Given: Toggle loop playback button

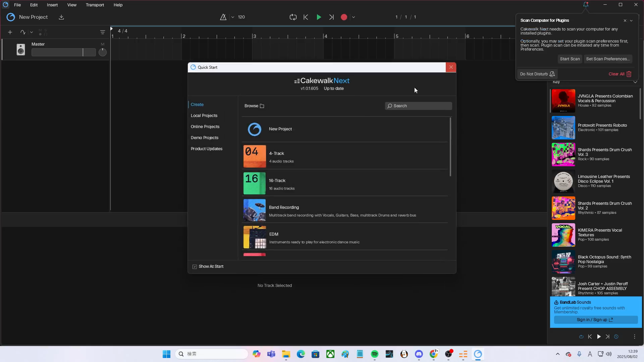Looking at the screenshot, I should pyautogui.click(x=293, y=17).
